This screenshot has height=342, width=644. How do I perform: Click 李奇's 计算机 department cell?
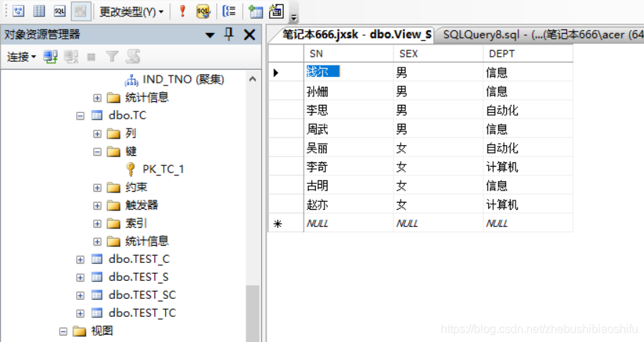coord(528,167)
